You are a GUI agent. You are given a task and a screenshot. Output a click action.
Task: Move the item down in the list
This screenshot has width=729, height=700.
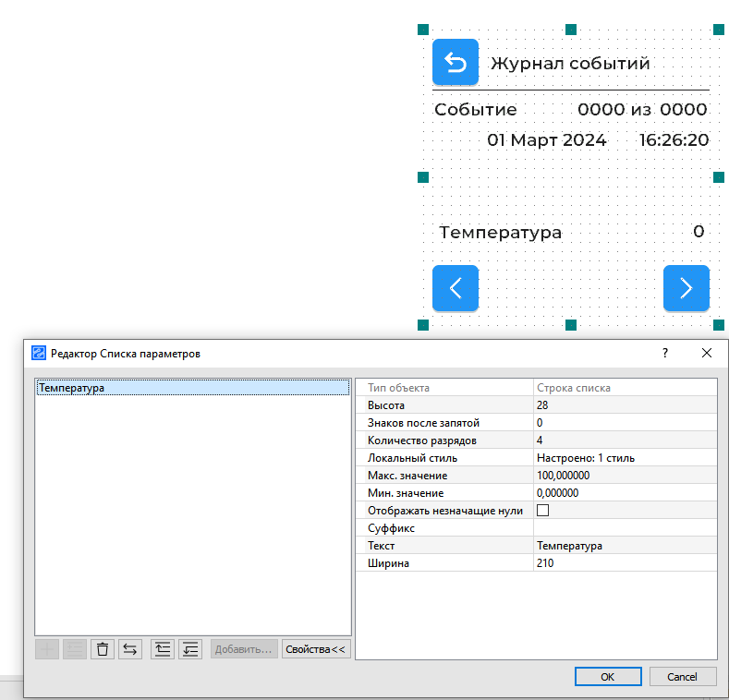190,649
